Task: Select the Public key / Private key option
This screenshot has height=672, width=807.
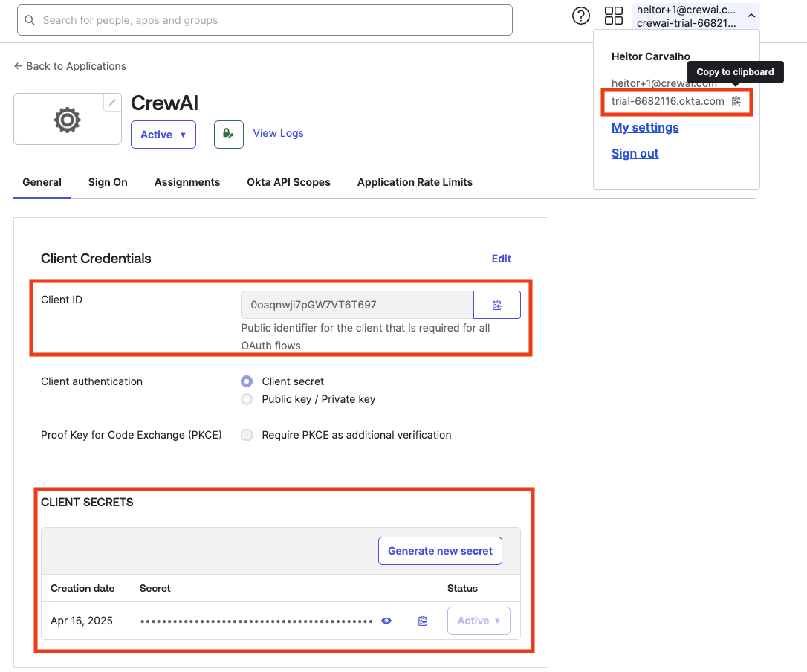Action: click(x=246, y=399)
